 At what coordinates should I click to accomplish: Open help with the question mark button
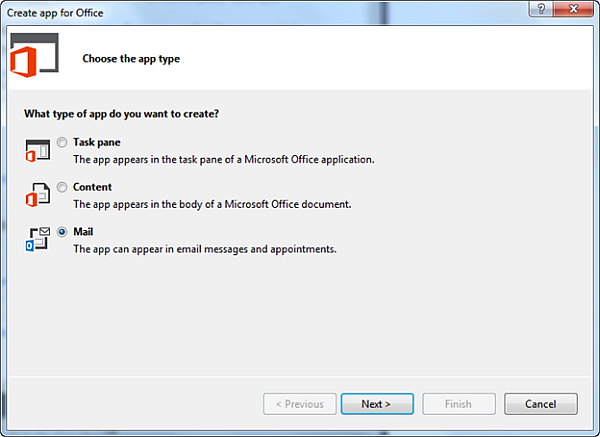[540, 9]
